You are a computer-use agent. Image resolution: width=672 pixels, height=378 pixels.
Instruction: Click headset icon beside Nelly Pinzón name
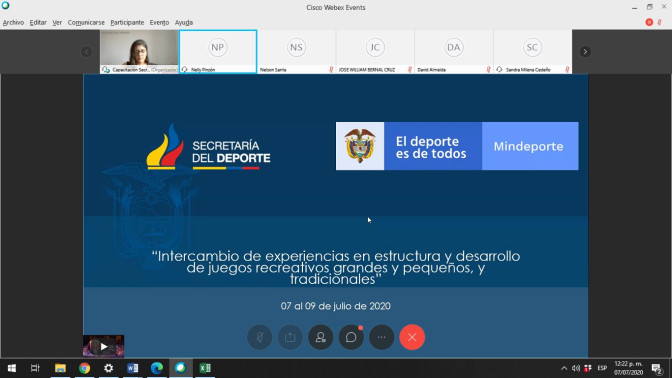coord(185,69)
